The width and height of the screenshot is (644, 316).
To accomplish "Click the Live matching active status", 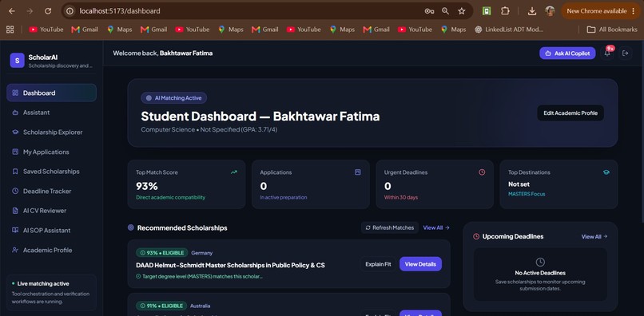I will pyautogui.click(x=40, y=283).
